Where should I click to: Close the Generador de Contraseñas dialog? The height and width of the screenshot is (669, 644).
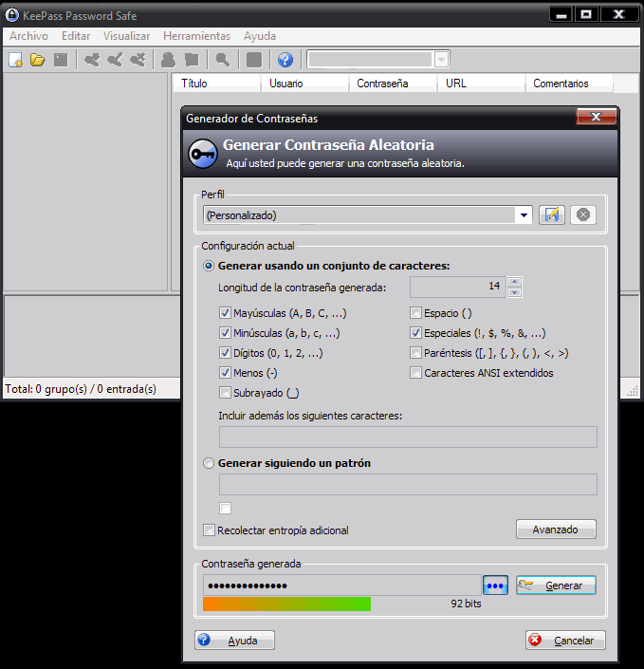(597, 117)
